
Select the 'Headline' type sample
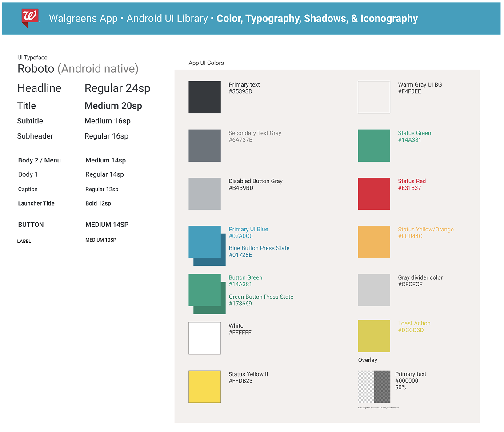pyautogui.click(x=39, y=88)
